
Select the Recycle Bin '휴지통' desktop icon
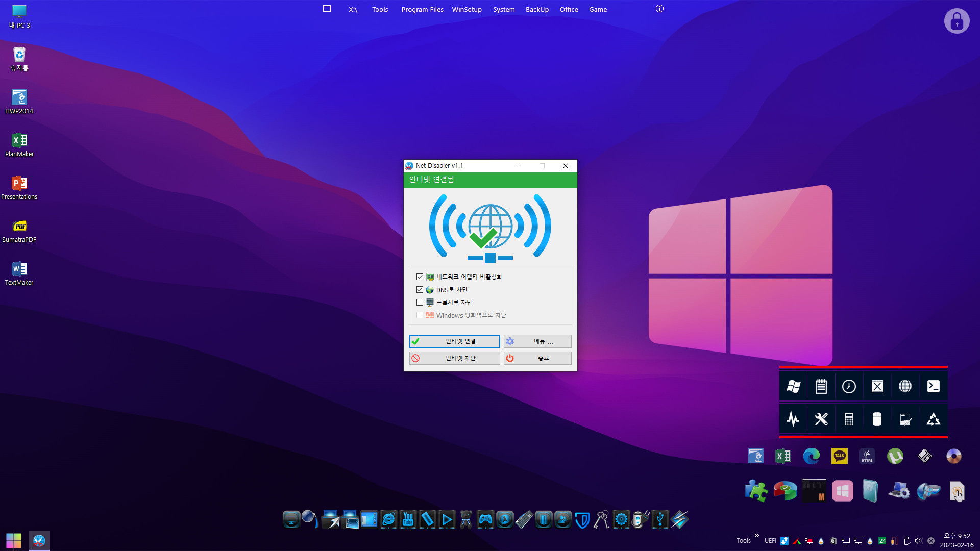[x=19, y=59]
